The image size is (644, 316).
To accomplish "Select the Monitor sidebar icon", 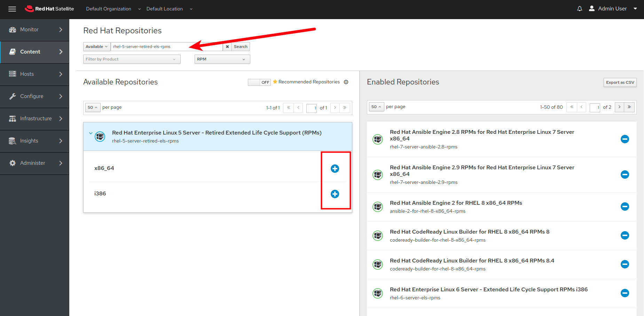I will click(x=13, y=30).
